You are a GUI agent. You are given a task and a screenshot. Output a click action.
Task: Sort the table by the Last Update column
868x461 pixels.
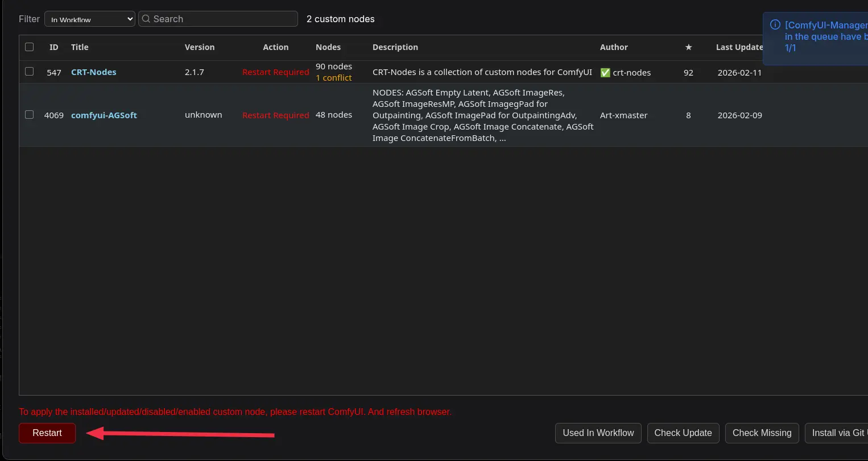tap(739, 47)
